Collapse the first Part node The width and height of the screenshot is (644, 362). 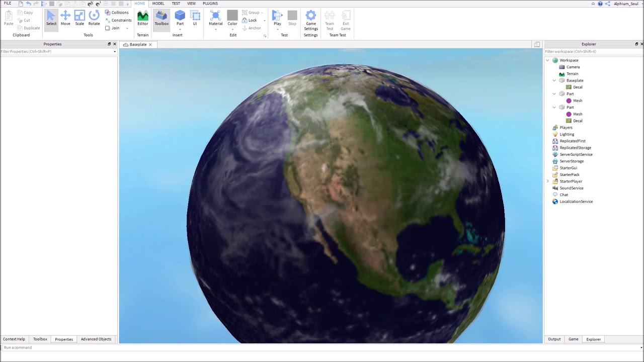coord(554,94)
